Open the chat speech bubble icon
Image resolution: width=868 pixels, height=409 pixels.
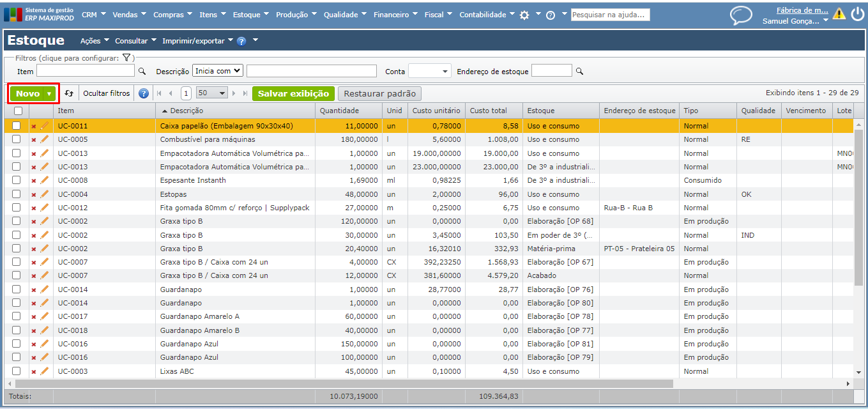pyautogui.click(x=741, y=15)
